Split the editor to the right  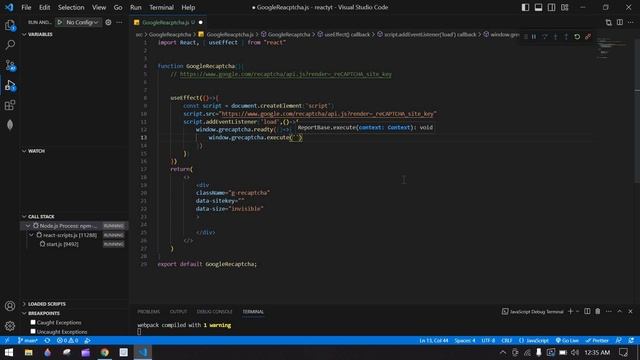tap(620, 22)
